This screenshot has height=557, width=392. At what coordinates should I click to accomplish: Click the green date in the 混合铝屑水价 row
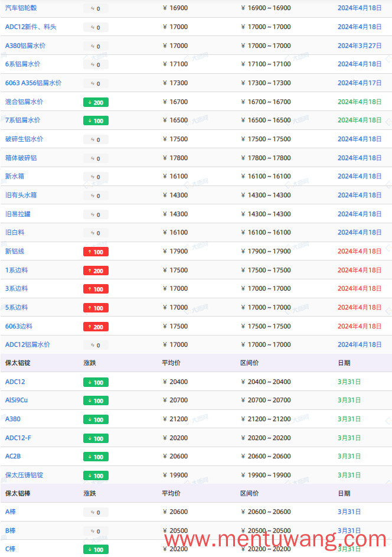pos(360,102)
